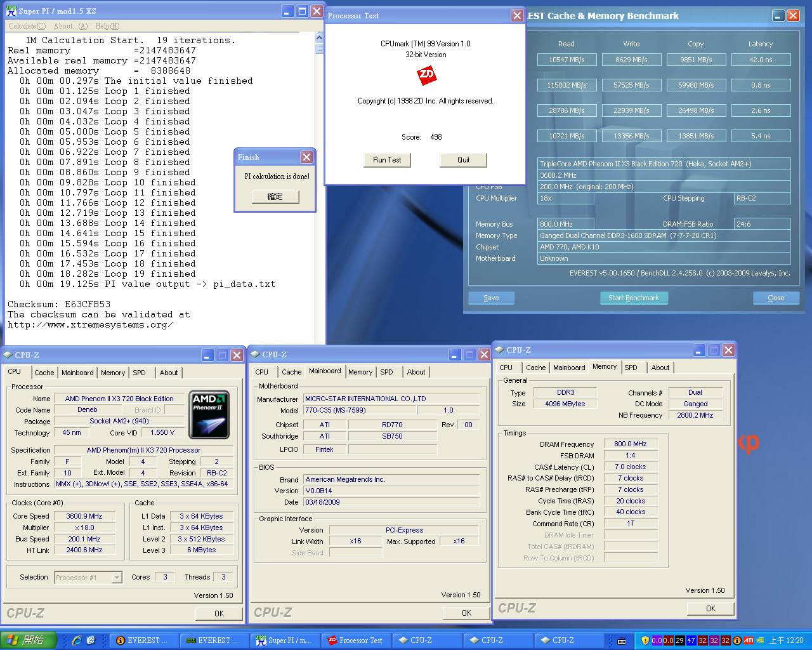The width and height of the screenshot is (812, 650).
Task: Open Mainboard tab in CPU-Z processor window
Action: (x=77, y=373)
